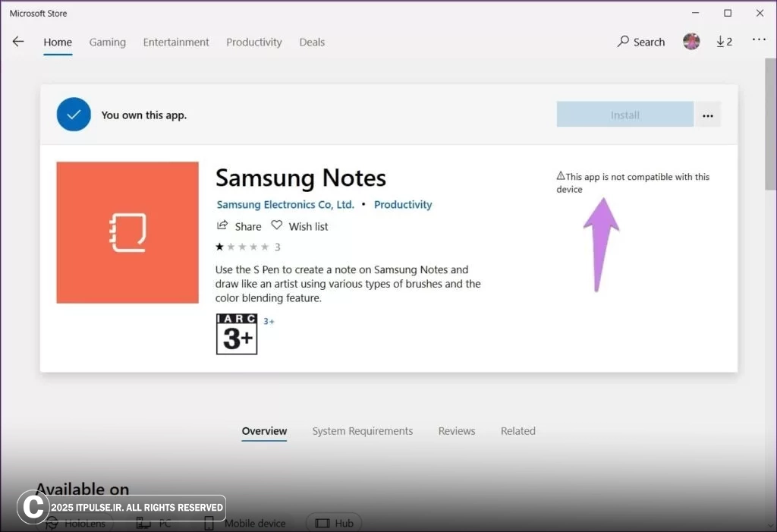
Task: Maximize the Microsoft Store window
Action: tap(728, 13)
